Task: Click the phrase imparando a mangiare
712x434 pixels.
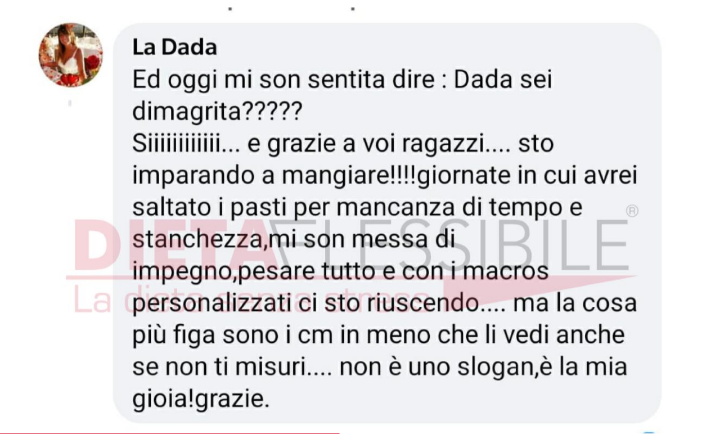Action: pyautogui.click(x=274, y=176)
